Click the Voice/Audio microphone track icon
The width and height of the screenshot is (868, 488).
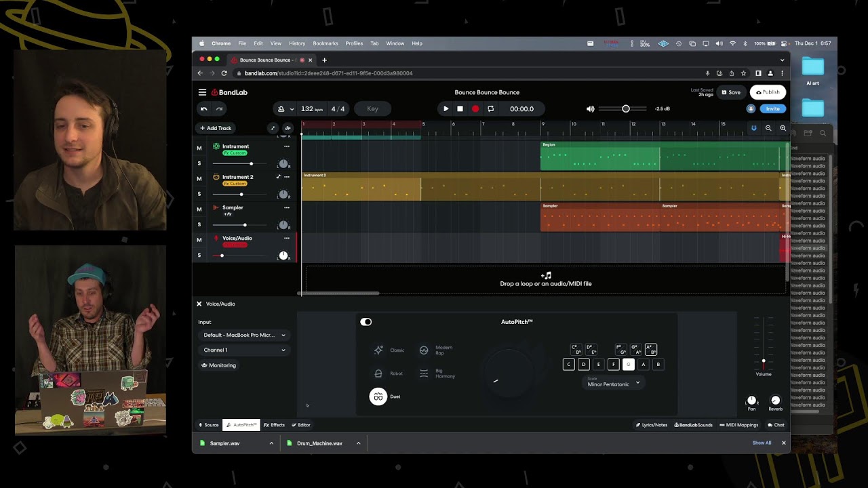pos(216,238)
